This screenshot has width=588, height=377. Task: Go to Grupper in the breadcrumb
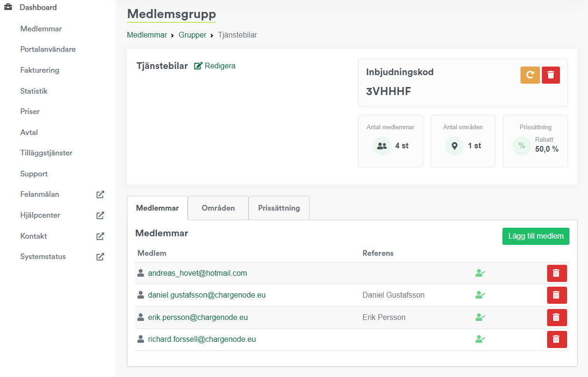pos(193,35)
